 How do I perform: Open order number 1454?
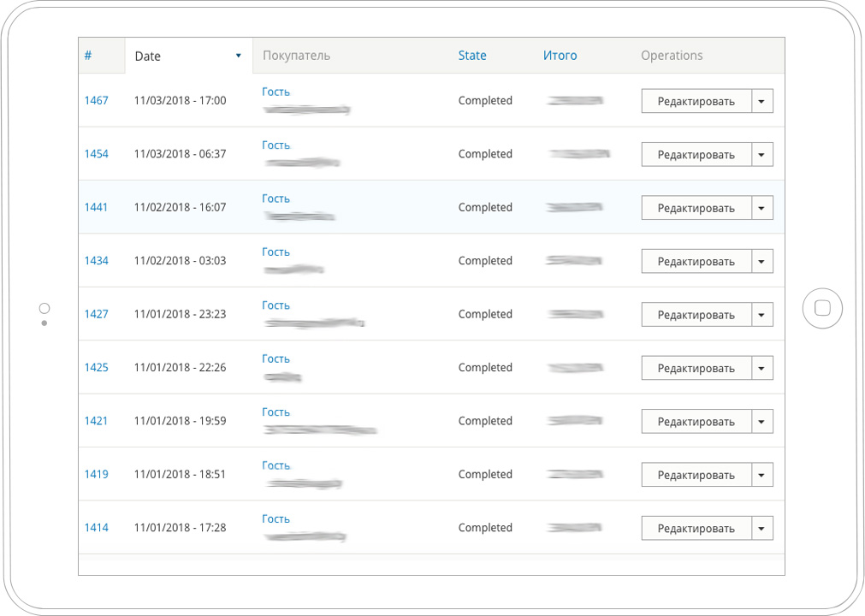[96, 154]
